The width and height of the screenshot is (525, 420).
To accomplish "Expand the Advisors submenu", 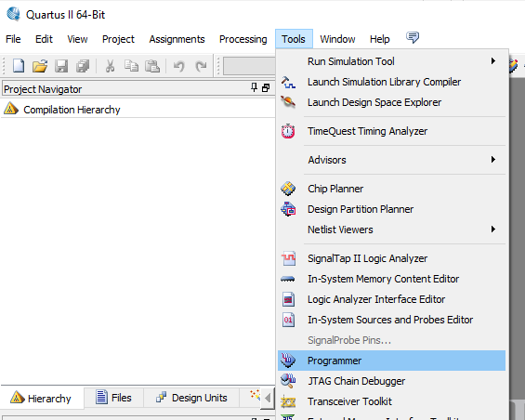I will (492, 160).
